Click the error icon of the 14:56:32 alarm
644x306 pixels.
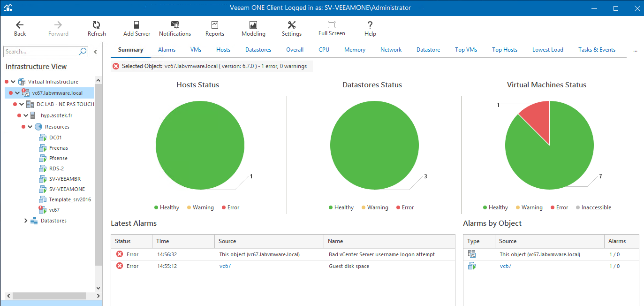click(x=120, y=254)
